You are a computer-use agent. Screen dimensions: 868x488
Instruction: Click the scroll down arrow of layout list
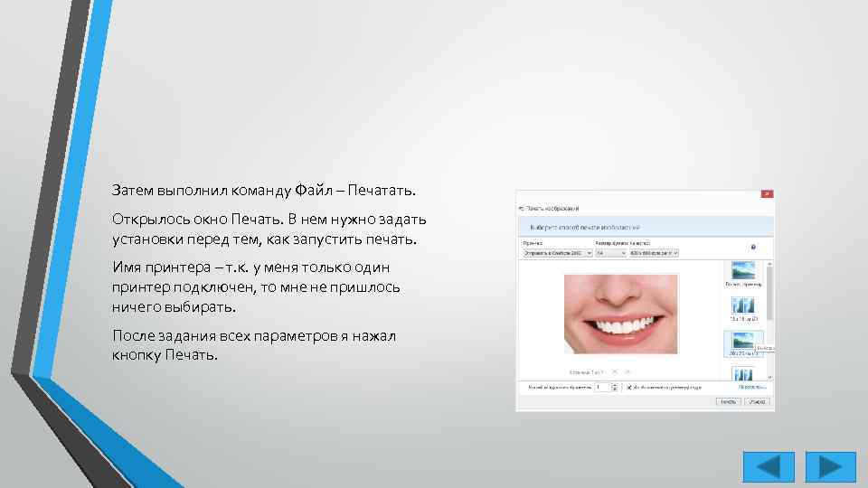pos(769,378)
